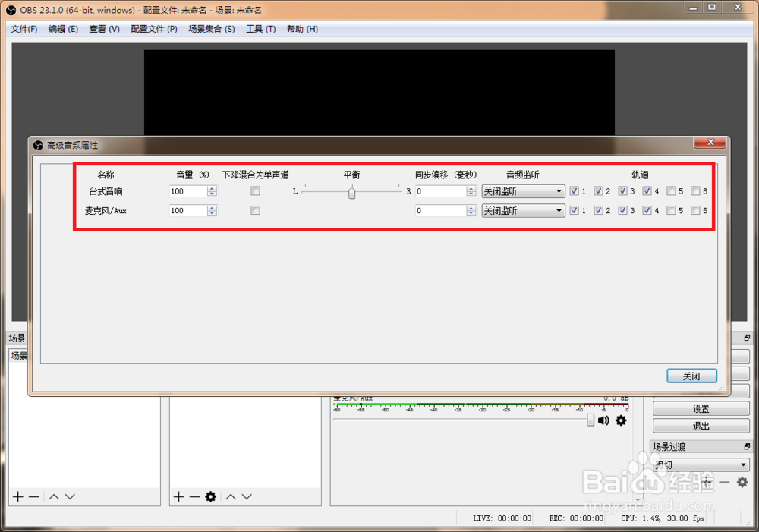This screenshot has height=532, width=759.
Task: Uncheck track 1 for 麦克风/Aux
Action: coord(574,210)
